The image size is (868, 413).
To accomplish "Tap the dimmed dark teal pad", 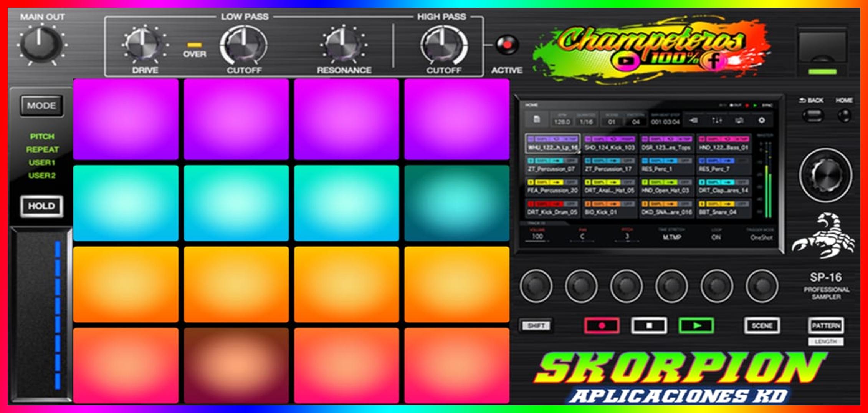I will pos(457,203).
